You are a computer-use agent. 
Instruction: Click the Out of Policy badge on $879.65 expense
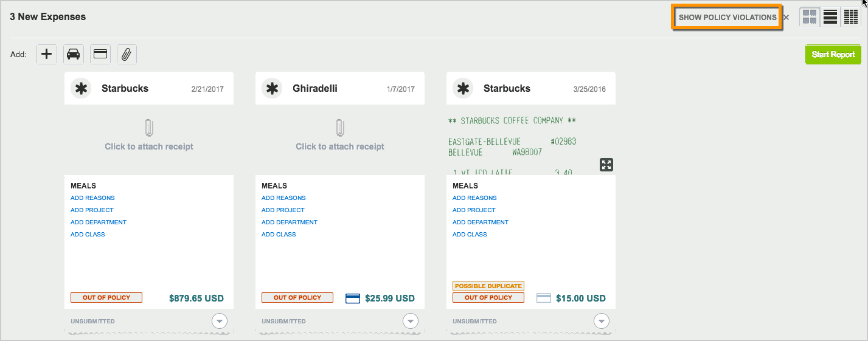pyautogui.click(x=106, y=298)
